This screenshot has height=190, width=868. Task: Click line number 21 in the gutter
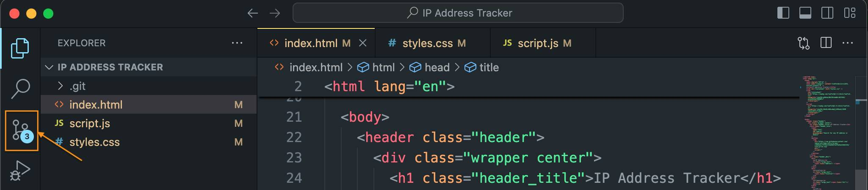click(294, 117)
